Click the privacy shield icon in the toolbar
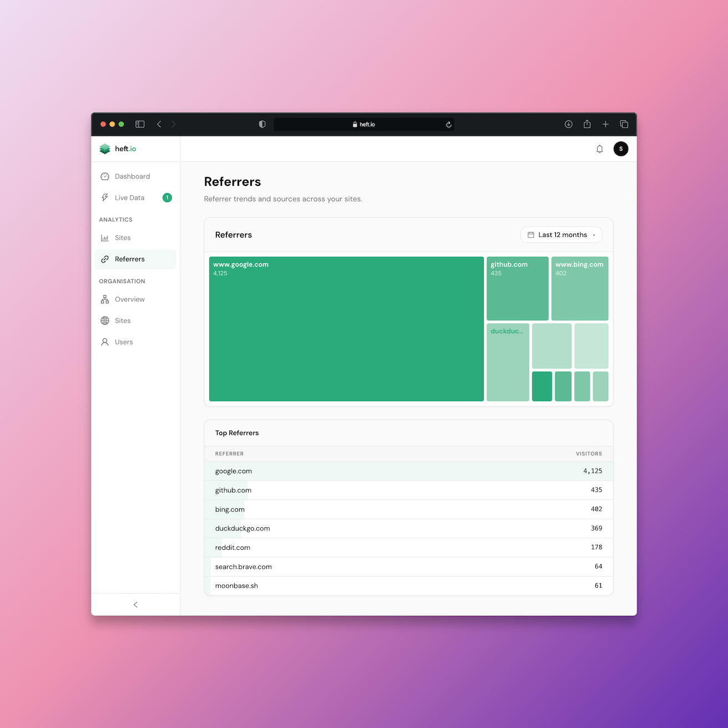 [x=262, y=124]
